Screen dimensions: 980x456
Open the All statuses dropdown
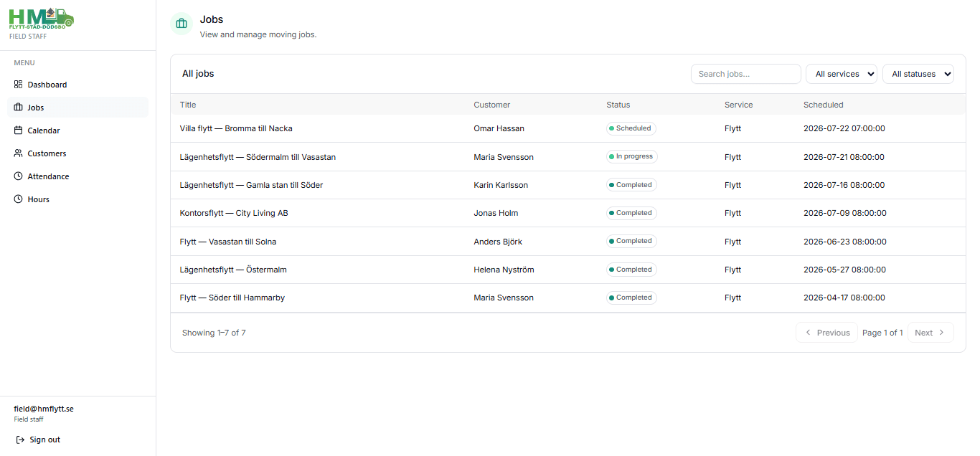point(918,74)
